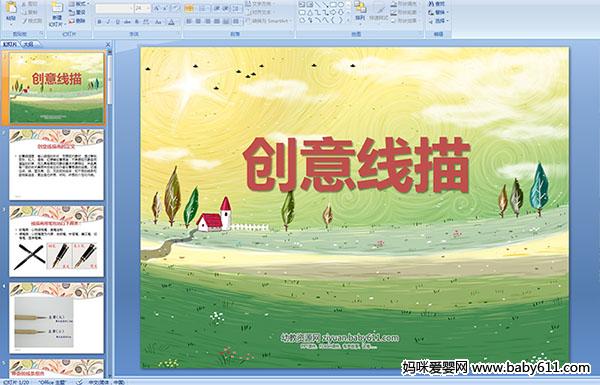Click the Align Text (对齐文本) button
Viewport: 600px width, 385px height.
(260, 12)
